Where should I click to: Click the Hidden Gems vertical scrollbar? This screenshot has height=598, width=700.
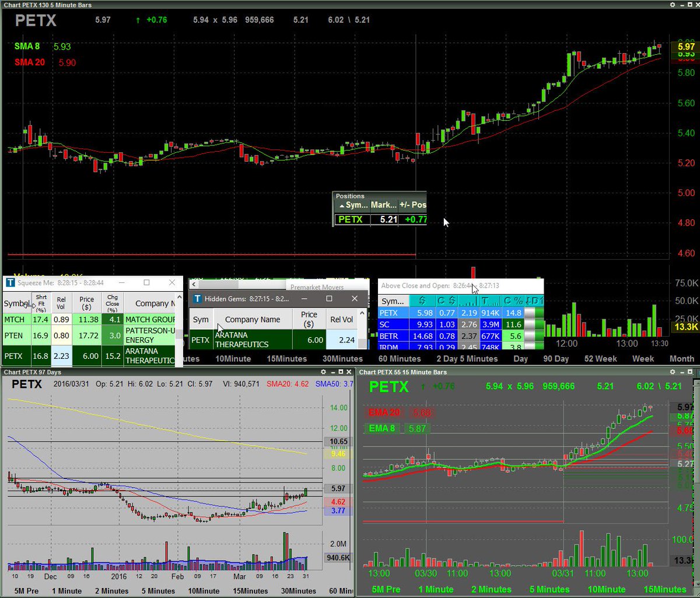(x=363, y=330)
